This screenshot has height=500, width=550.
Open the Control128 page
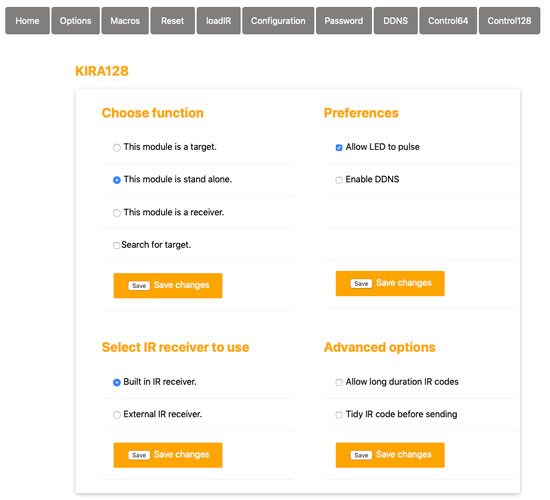tap(509, 21)
